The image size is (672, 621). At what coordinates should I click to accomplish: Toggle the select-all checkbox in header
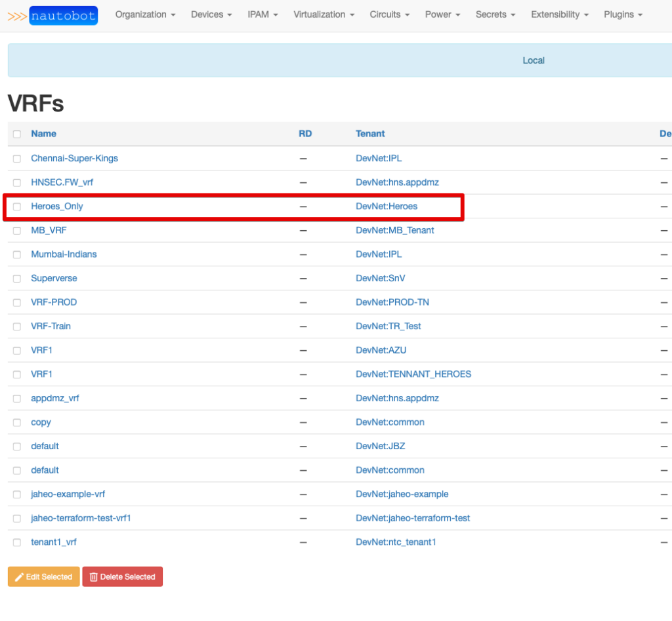point(16,134)
